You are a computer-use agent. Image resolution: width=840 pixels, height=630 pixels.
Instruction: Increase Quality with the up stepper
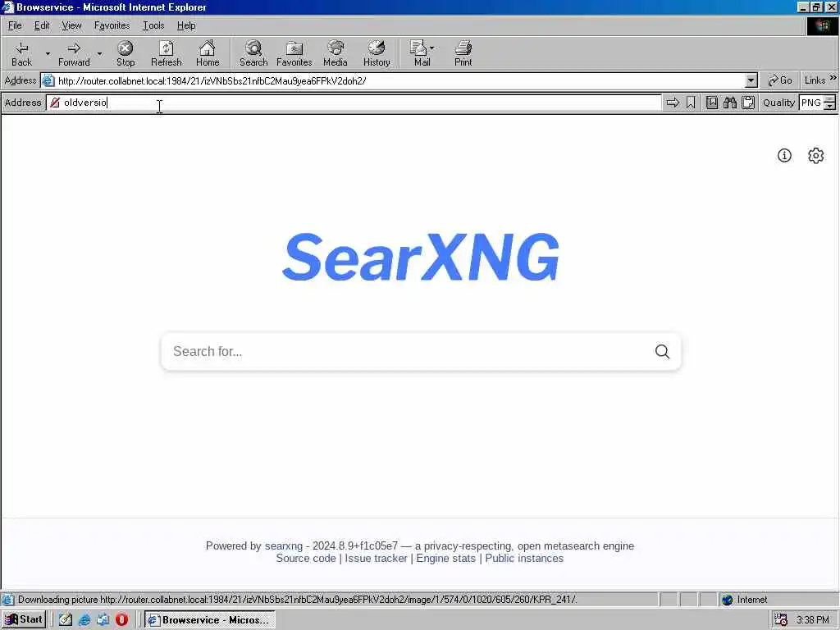pyautogui.click(x=830, y=99)
